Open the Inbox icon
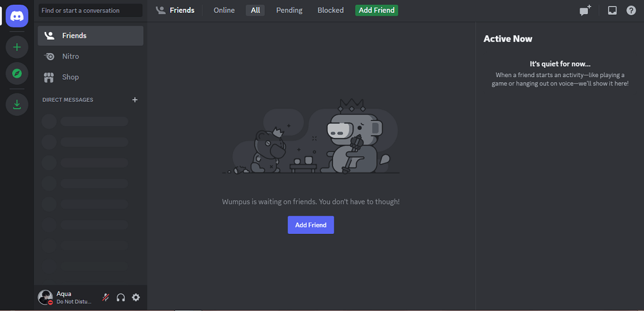 click(612, 11)
